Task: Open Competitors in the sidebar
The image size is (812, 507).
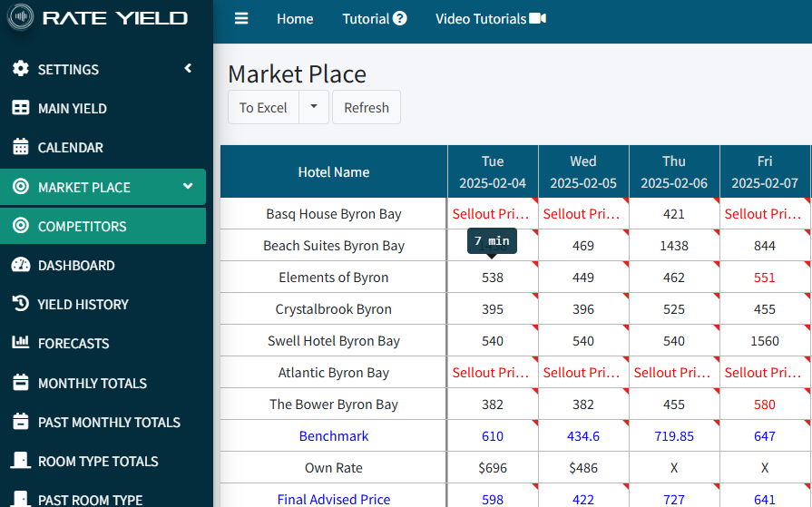Action: coord(82,226)
